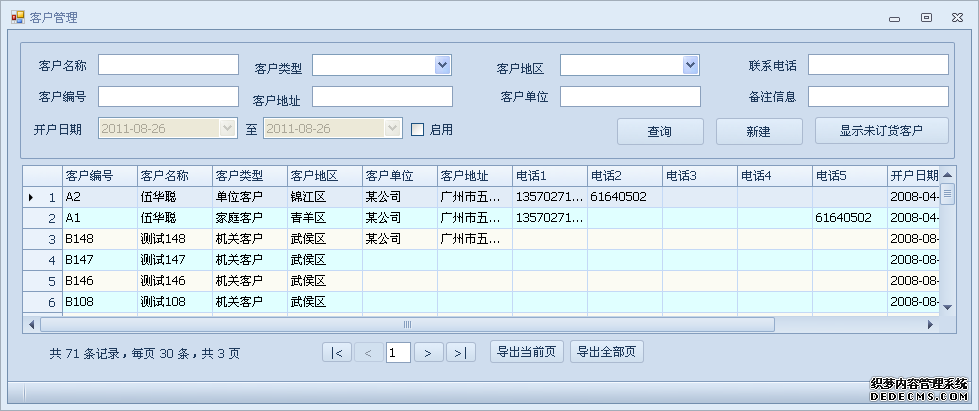
Task: Jump to last page button
Action: point(460,352)
